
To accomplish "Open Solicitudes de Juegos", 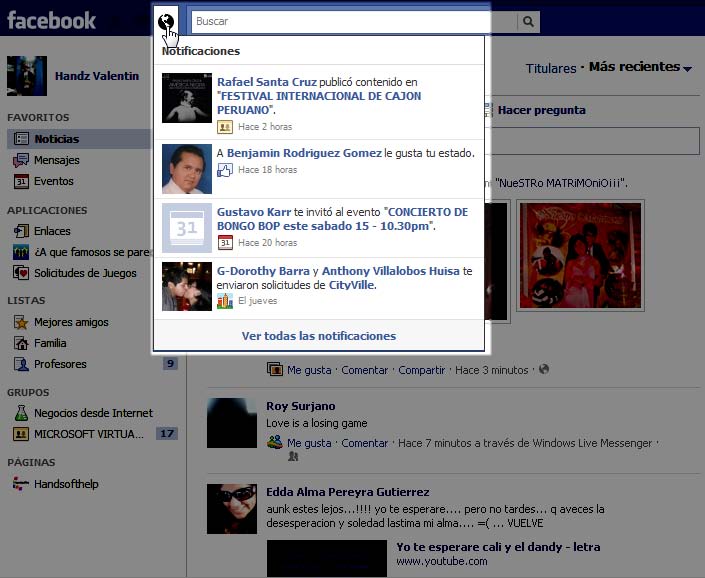I will click(84, 273).
